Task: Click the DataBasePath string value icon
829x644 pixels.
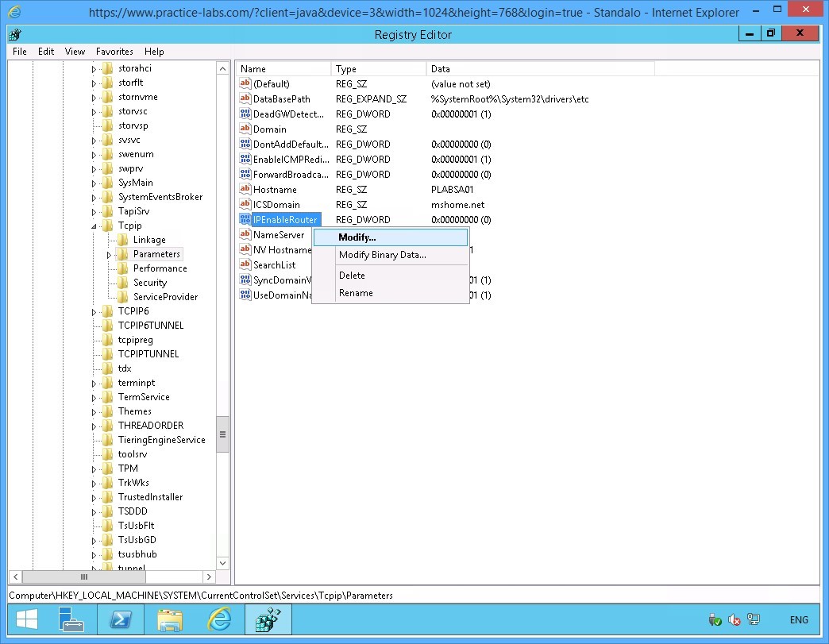Action: click(x=245, y=99)
